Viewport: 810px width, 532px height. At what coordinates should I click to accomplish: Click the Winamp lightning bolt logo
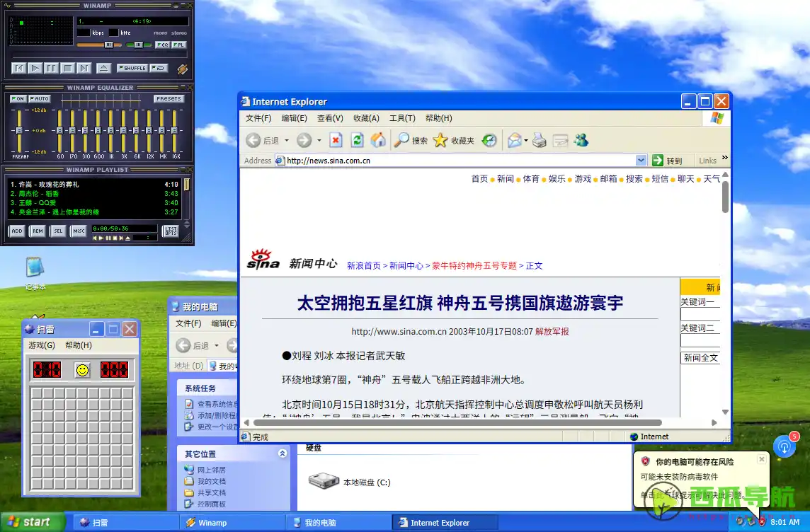[x=183, y=69]
